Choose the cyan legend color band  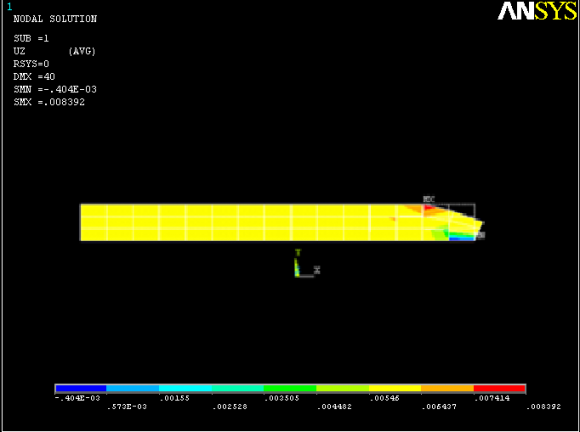185,388
